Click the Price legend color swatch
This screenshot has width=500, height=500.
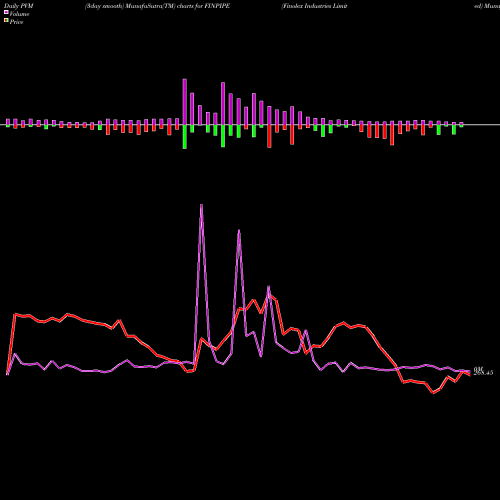6,20
